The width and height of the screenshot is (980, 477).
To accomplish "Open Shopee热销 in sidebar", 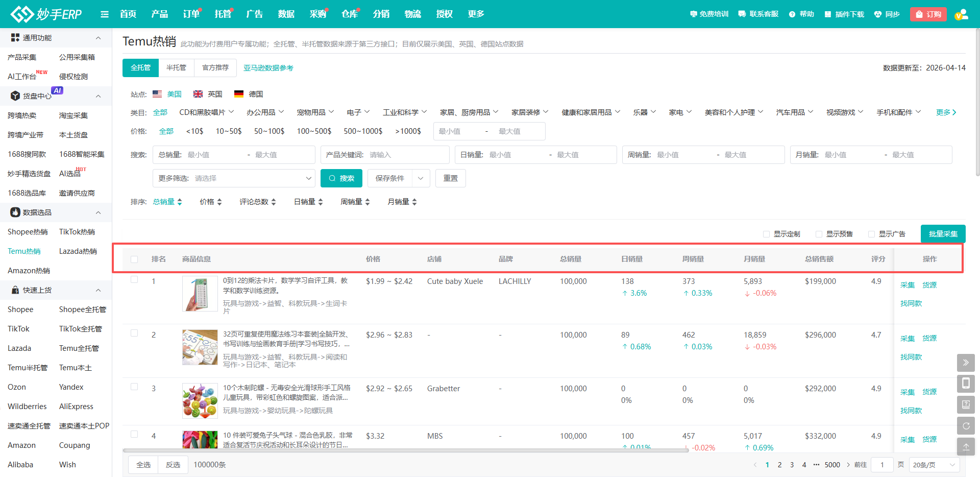I will 28,232.
